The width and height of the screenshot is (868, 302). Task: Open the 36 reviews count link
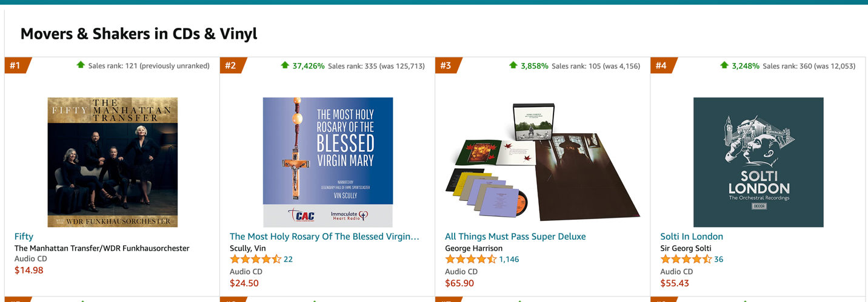coord(719,260)
